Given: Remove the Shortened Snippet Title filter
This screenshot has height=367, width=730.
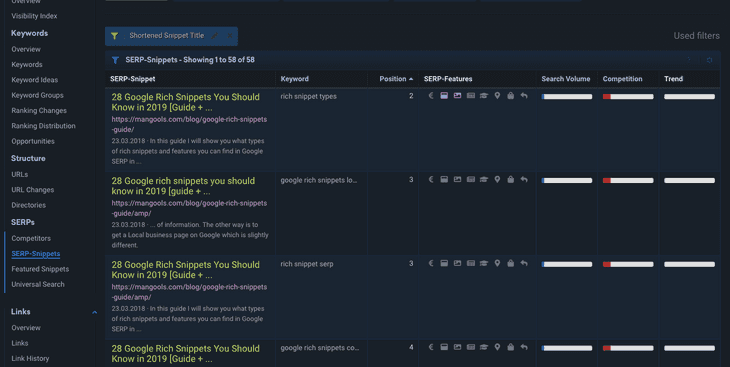Looking at the screenshot, I should pyautogui.click(x=230, y=36).
